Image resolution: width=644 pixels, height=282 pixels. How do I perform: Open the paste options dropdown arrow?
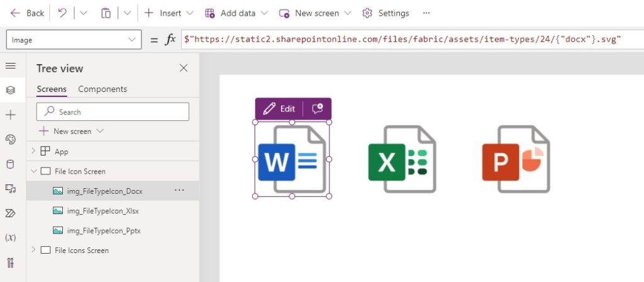pos(127,13)
